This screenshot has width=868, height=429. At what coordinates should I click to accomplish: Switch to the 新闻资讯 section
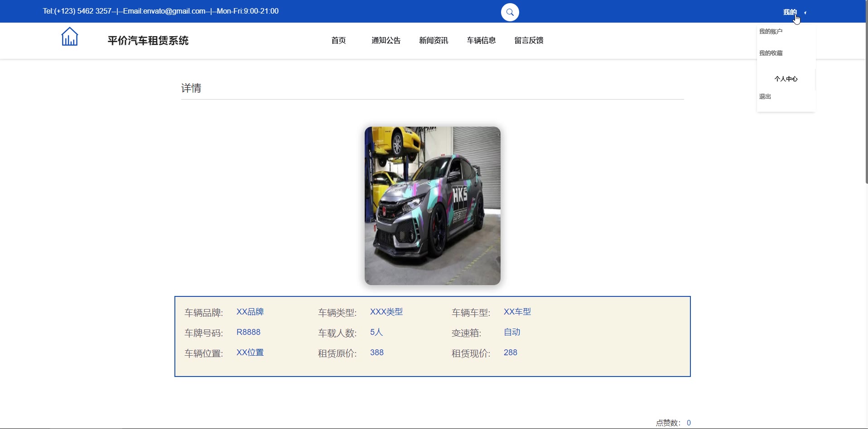[x=434, y=41]
